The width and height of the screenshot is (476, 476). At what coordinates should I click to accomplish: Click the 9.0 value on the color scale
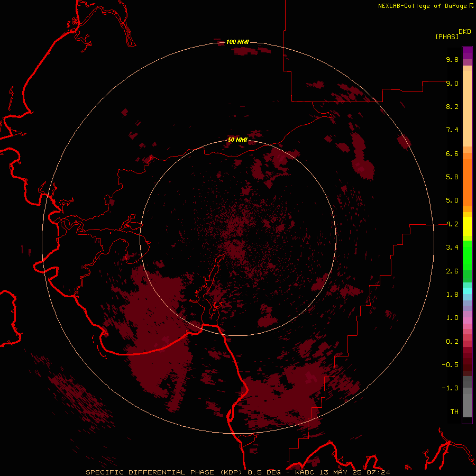(452, 83)
